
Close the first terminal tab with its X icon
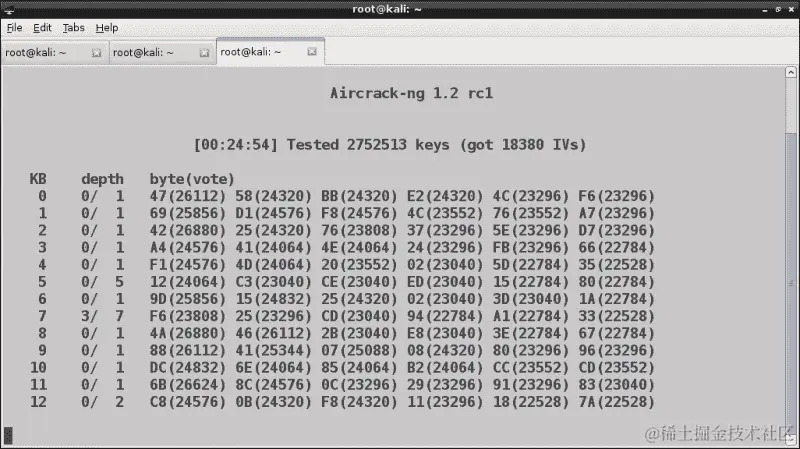point(96,53)
